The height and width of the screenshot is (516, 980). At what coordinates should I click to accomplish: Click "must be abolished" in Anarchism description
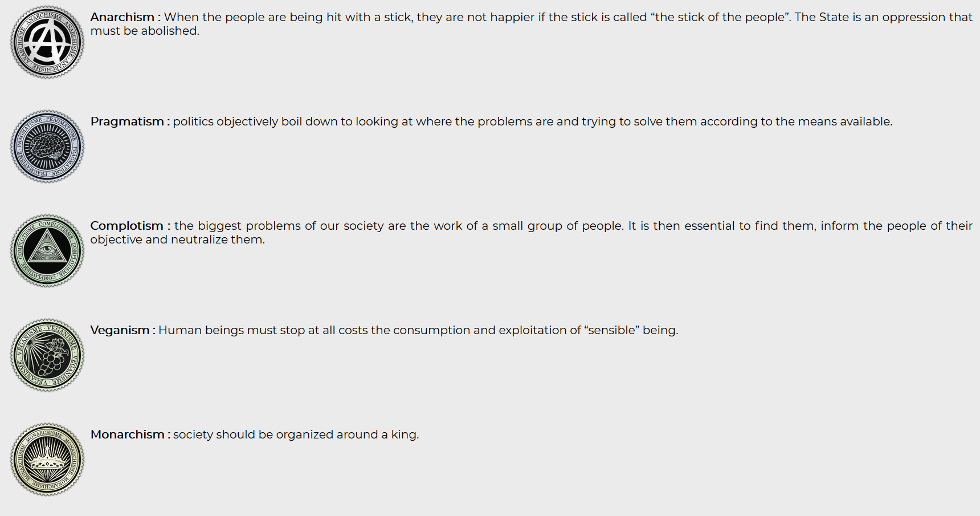(x=145, y=31)
